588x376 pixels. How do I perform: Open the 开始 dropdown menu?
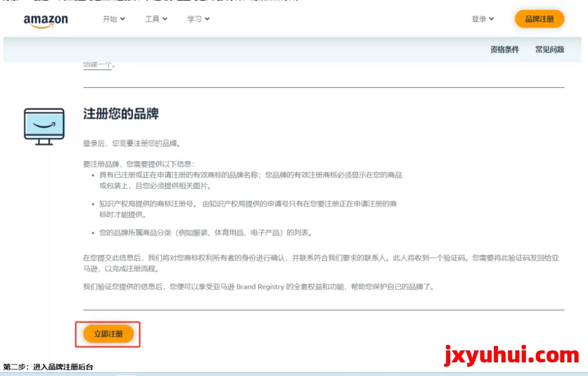pos(114,19)
